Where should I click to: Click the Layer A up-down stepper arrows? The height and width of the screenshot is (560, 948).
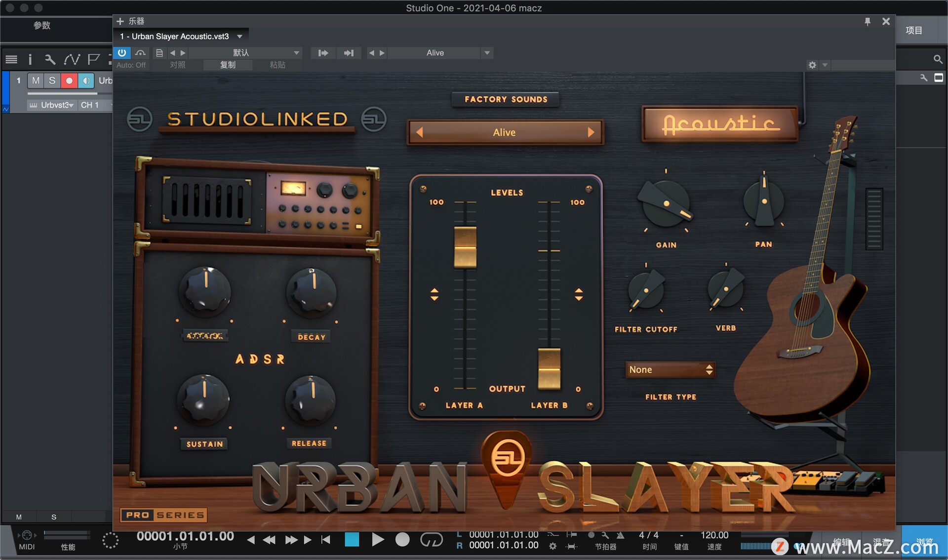point(434,294)
